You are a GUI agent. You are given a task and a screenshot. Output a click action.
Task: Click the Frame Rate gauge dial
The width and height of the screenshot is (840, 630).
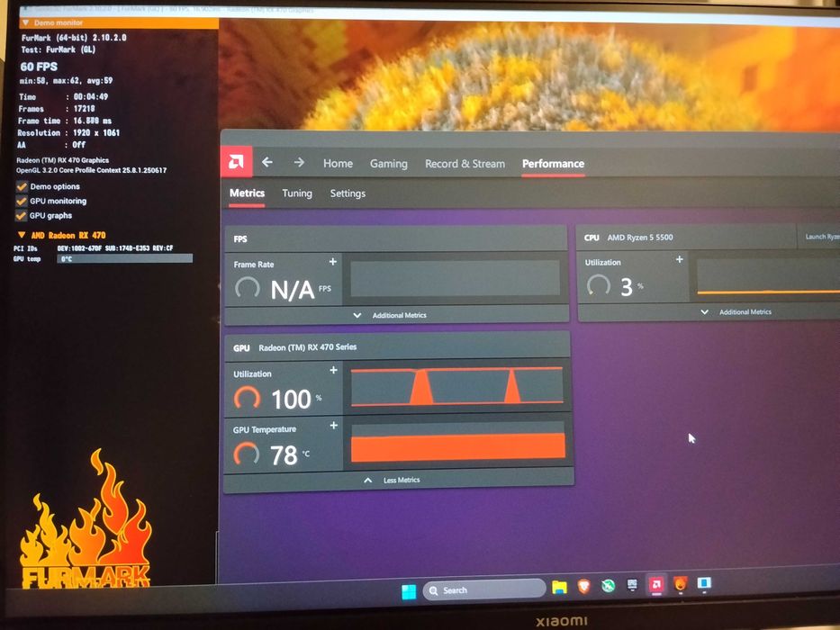click(248, 288)
